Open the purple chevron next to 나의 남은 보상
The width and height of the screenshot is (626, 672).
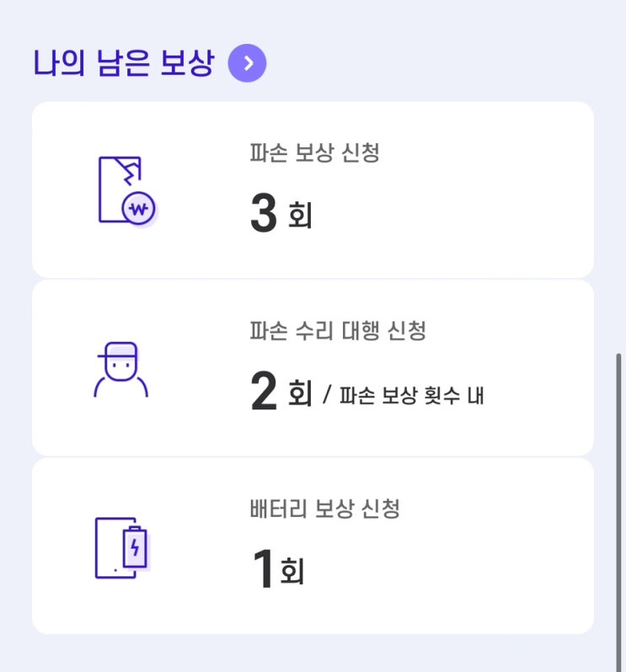click(x=247, y=63)
